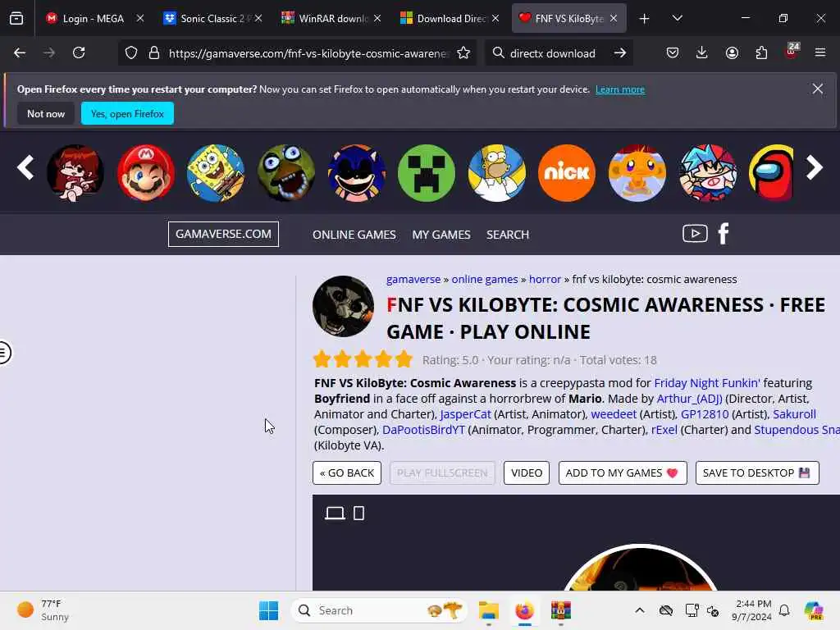Open a new browser tab
The height and width of the screenshot is (630, 840).
pos(645,19)
